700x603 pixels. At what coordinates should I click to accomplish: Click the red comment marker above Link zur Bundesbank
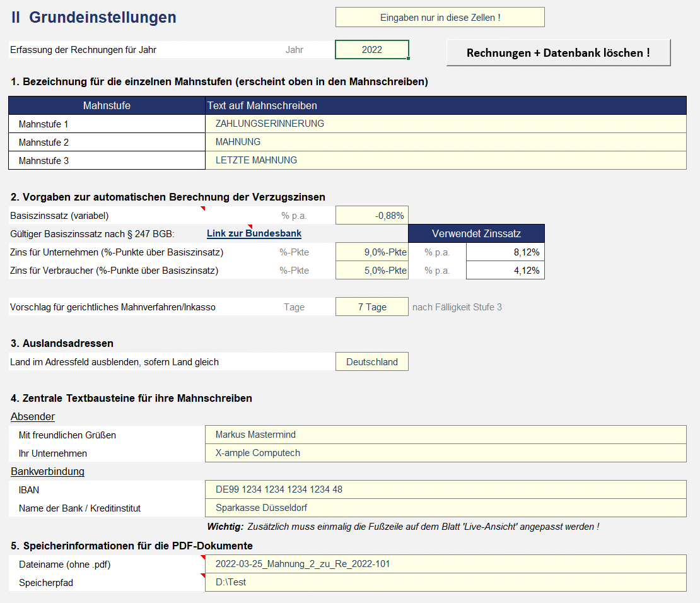(x=250, y=226)
